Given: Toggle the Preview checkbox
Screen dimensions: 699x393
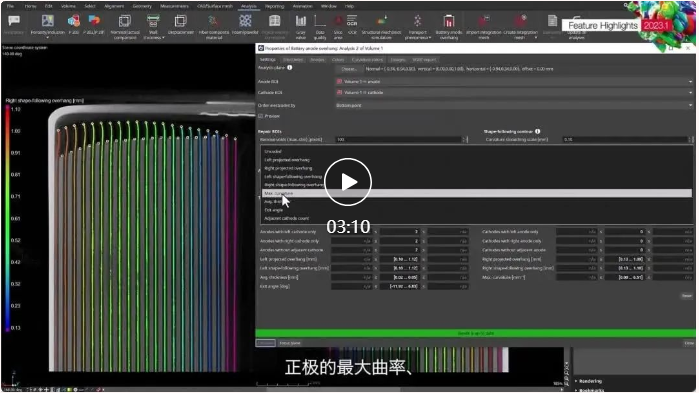Looking at the screenshot, I should (x=261, y=116).
